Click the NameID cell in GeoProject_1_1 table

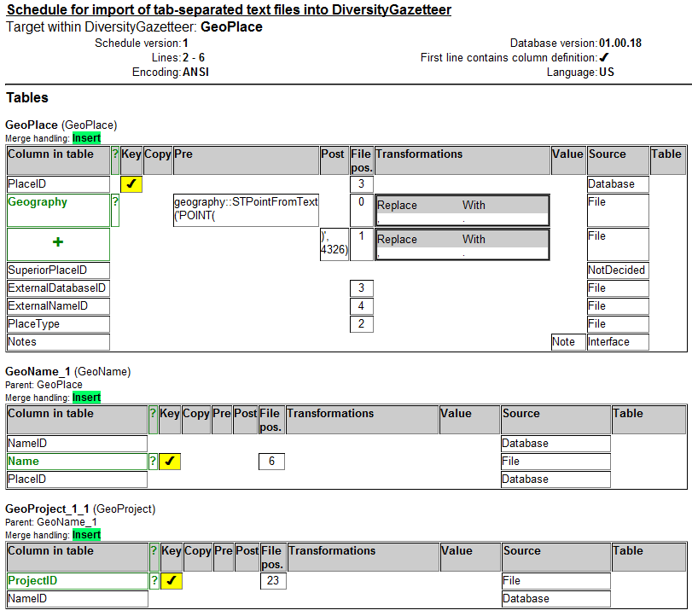coord(78,599)
